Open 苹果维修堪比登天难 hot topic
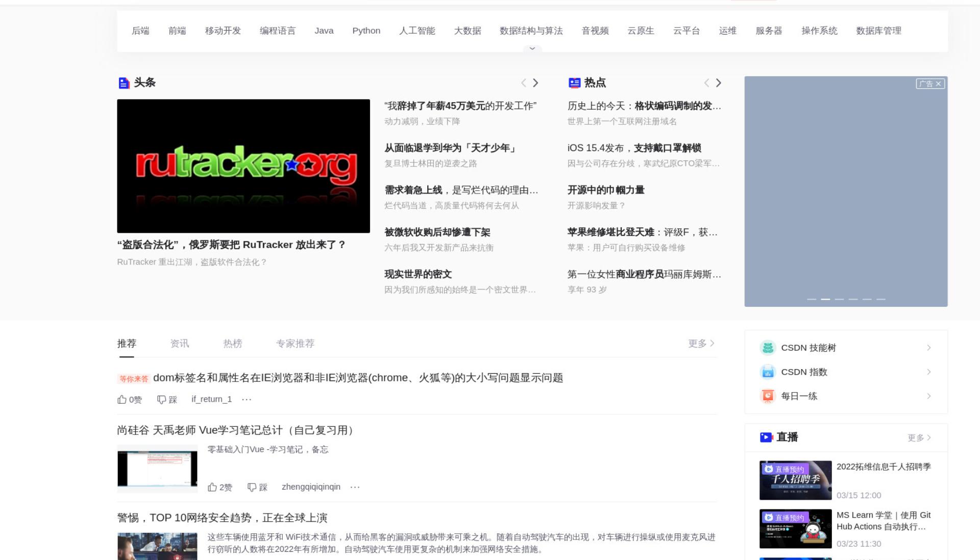 (643, 232)
